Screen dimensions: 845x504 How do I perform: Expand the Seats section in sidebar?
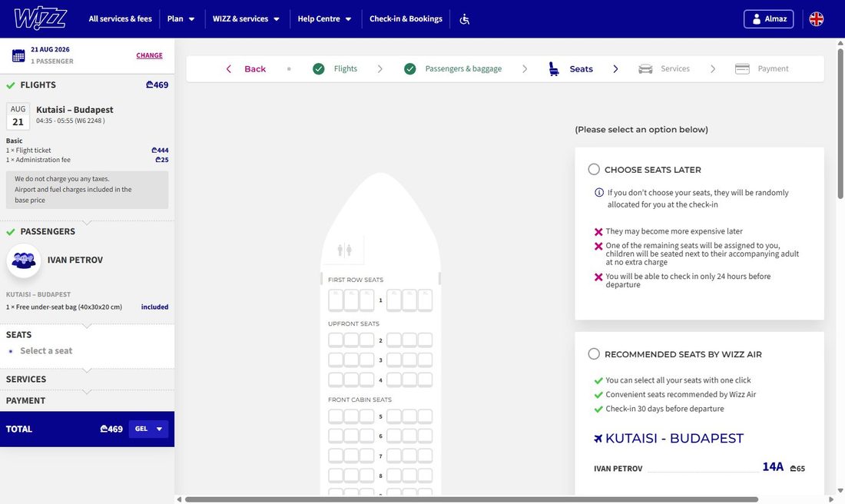(88, 335)
